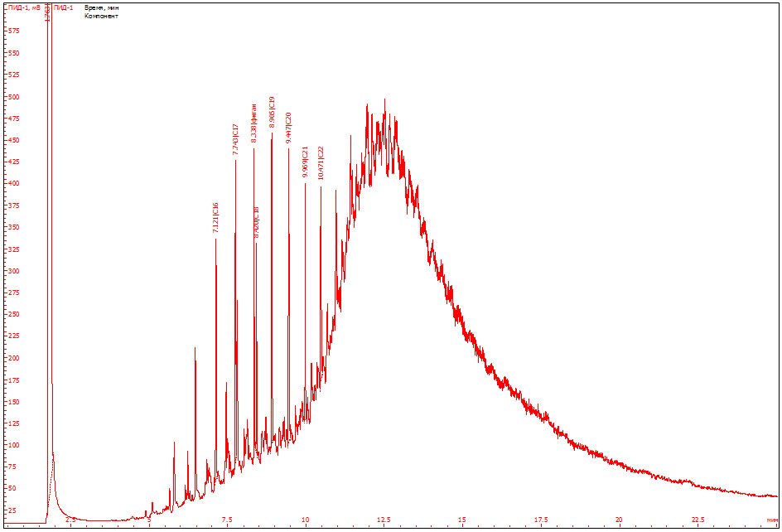Click the 500 tick on y-axis
This screenshot has width=782, height=532.
click(12, 96)
